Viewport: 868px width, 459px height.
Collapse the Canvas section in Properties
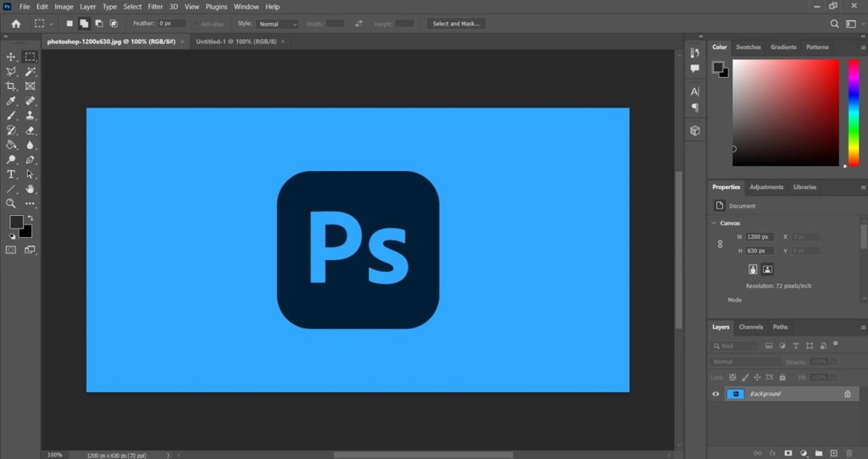pos(714,223)
